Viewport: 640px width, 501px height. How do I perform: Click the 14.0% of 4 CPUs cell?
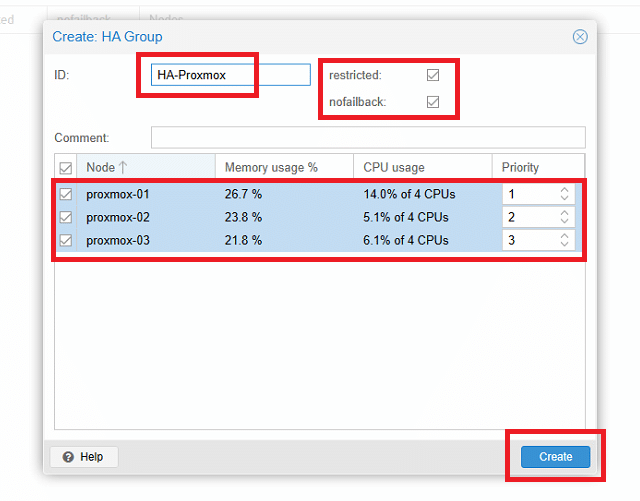[x=409, y=194]
